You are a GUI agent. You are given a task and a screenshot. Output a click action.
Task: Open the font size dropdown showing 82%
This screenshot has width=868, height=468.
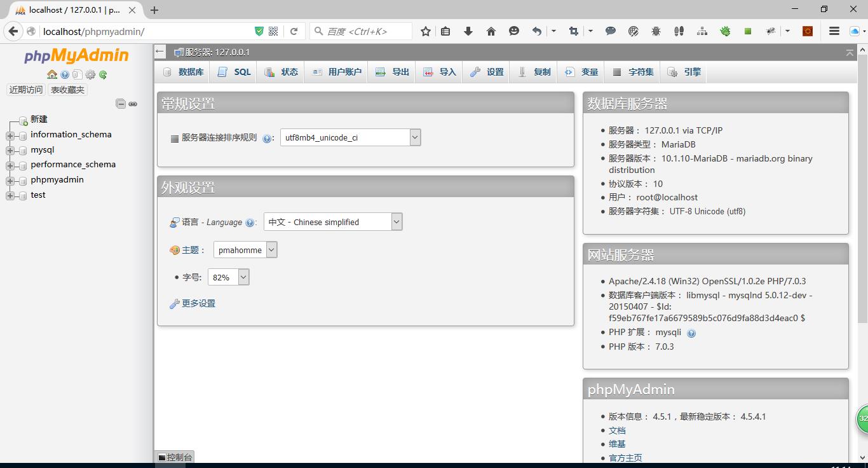coord(228,277)
